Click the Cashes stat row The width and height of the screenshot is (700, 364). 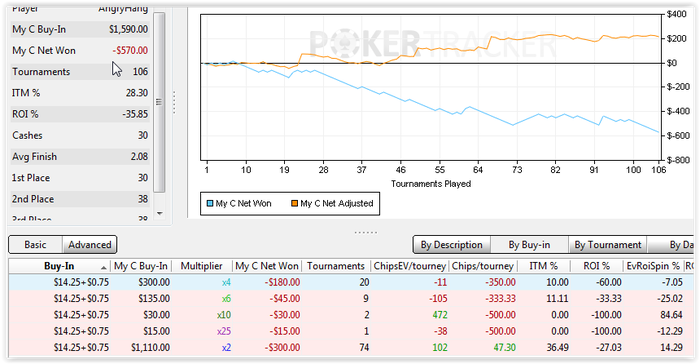click(80, 135)
